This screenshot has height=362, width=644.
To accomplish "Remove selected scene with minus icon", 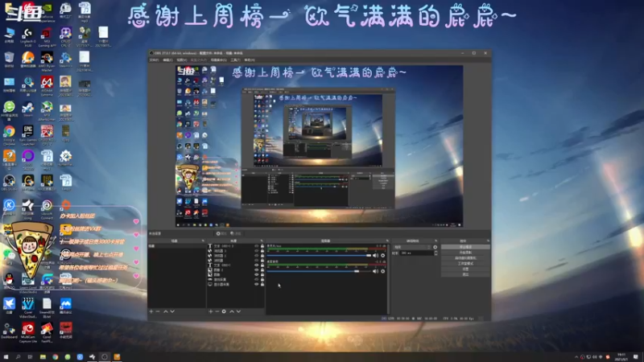I will click(158, 311).
